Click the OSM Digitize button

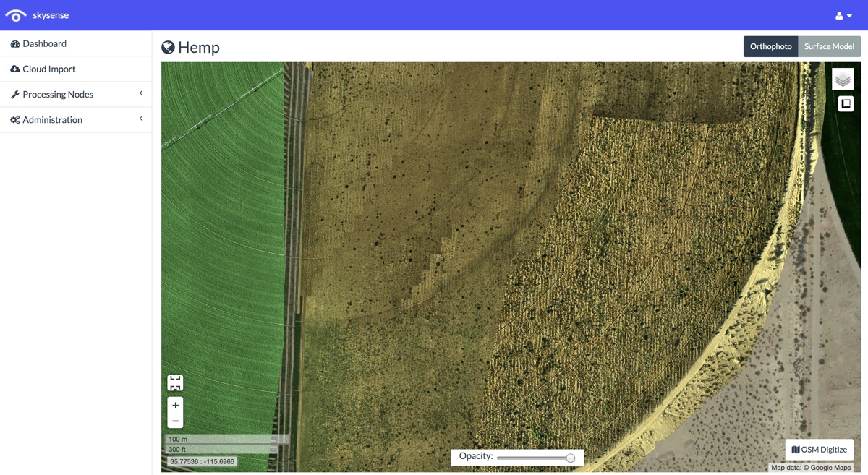pos(820,450)
